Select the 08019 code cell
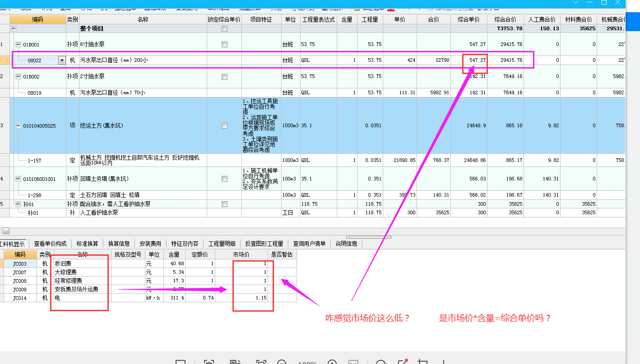The width and height of the screenshot is (640, 364). 38,92
